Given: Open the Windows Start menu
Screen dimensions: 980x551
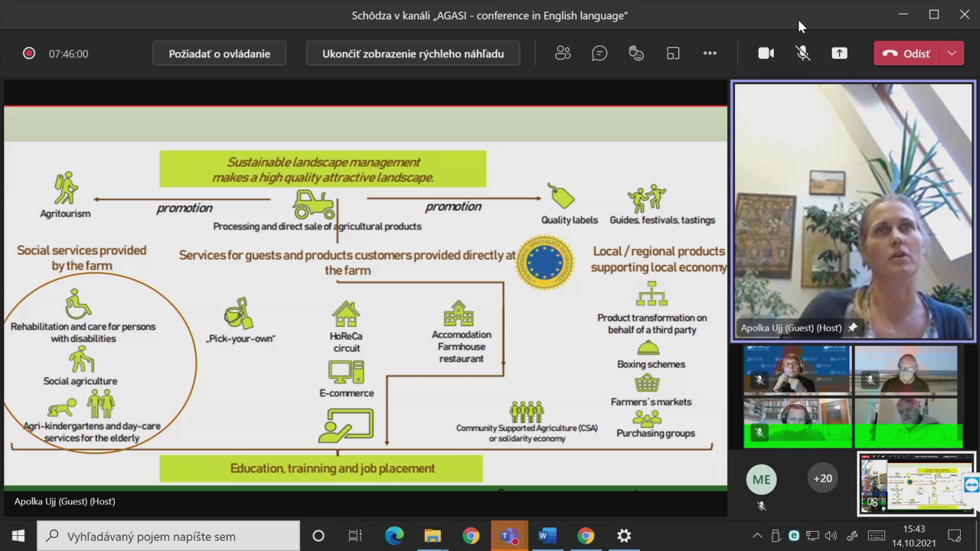Looking at the screenshot, I should click(x=18, y=536).
